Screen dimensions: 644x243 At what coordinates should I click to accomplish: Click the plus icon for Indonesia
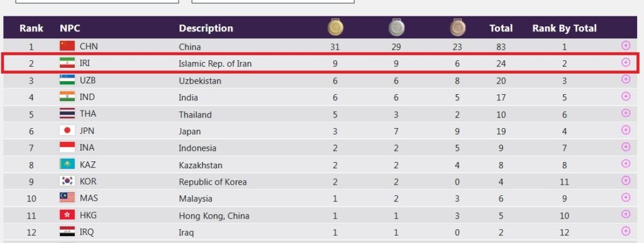point(626,147)
